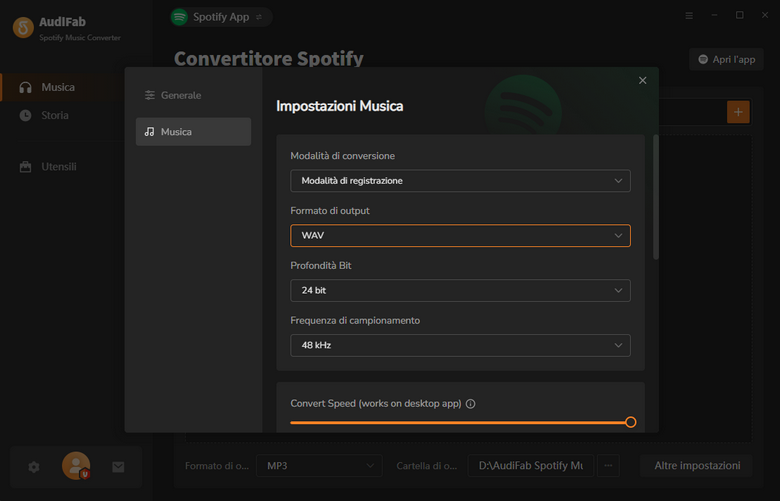Screen dimensions: 780x501
Task: Click the AudiFab logo icon
Action: coord(23,28)
